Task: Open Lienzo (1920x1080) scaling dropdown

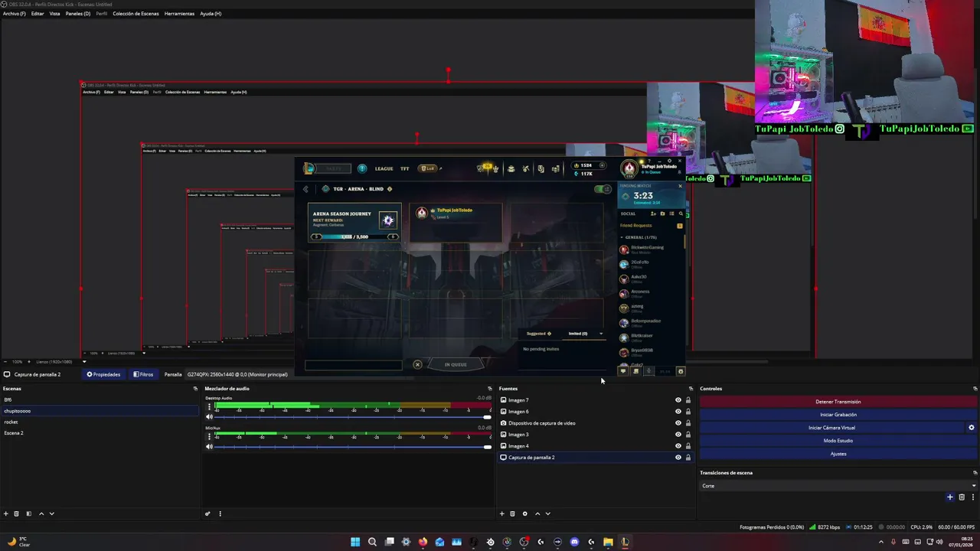Action: click(60, 362)
